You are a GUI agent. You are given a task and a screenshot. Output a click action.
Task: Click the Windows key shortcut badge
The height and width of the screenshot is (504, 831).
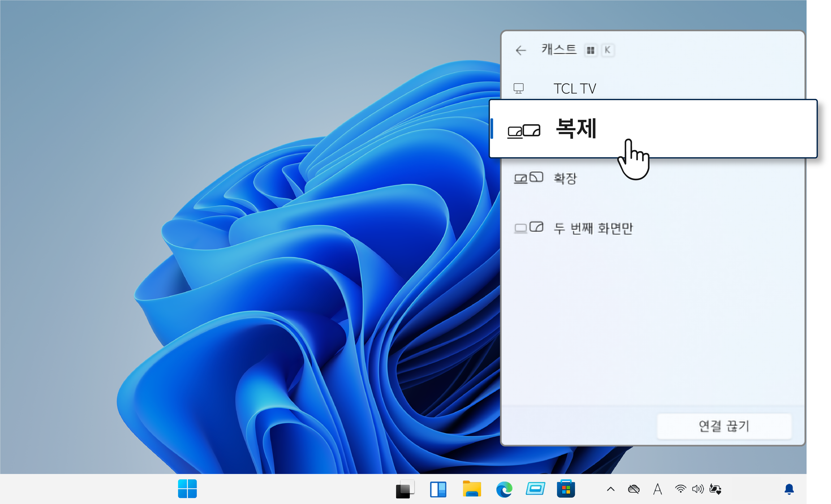tap(591, 50)
